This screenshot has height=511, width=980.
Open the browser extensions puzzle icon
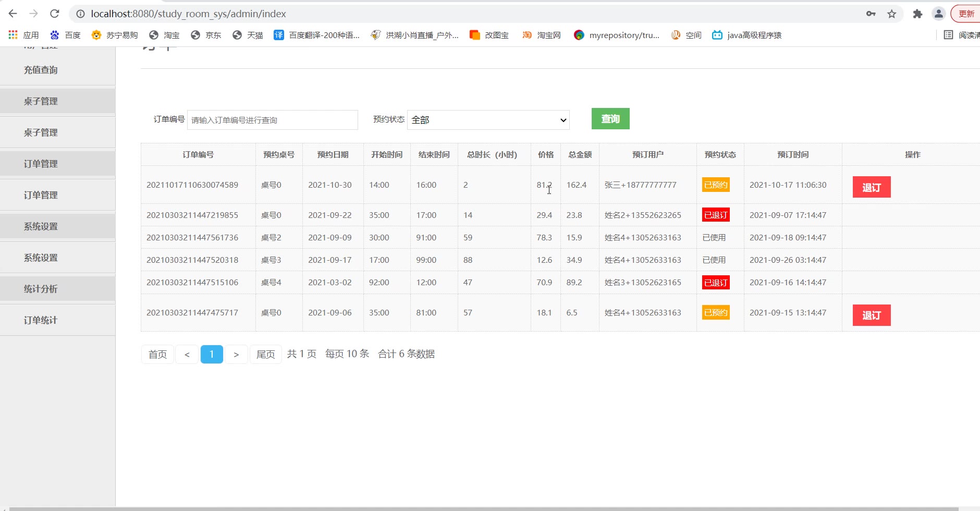point(917,14)
